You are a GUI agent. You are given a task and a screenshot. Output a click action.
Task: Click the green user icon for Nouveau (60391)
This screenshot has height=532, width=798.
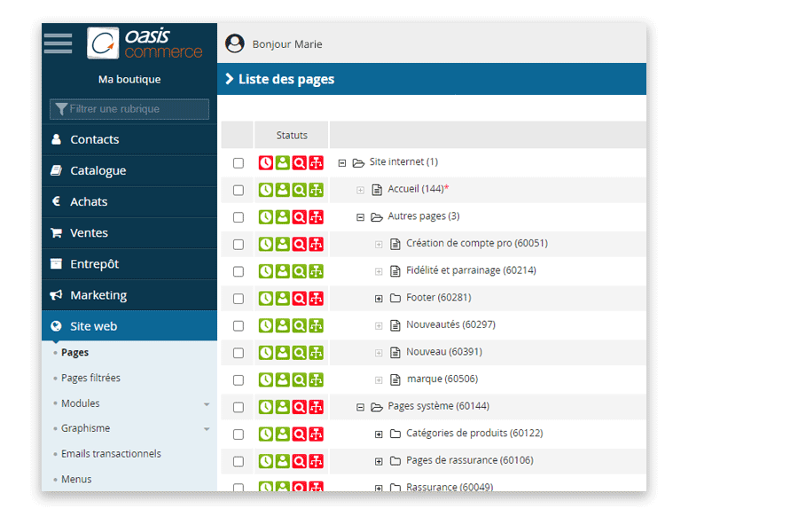283,353
